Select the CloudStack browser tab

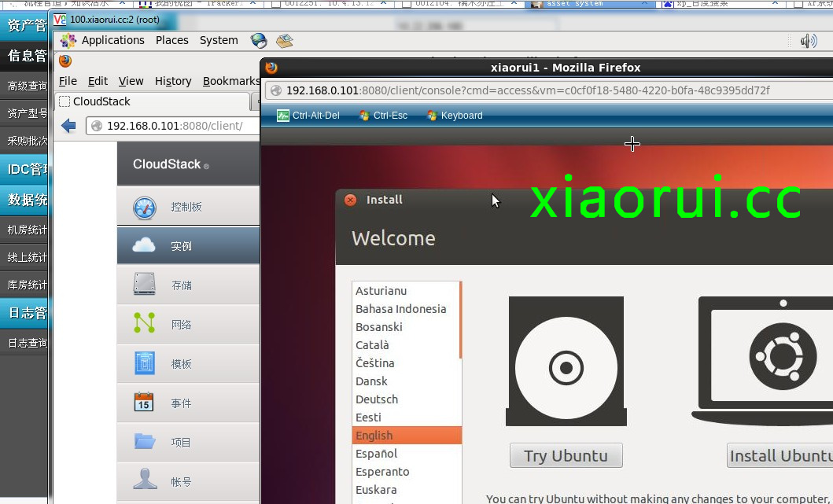[153, 101]
